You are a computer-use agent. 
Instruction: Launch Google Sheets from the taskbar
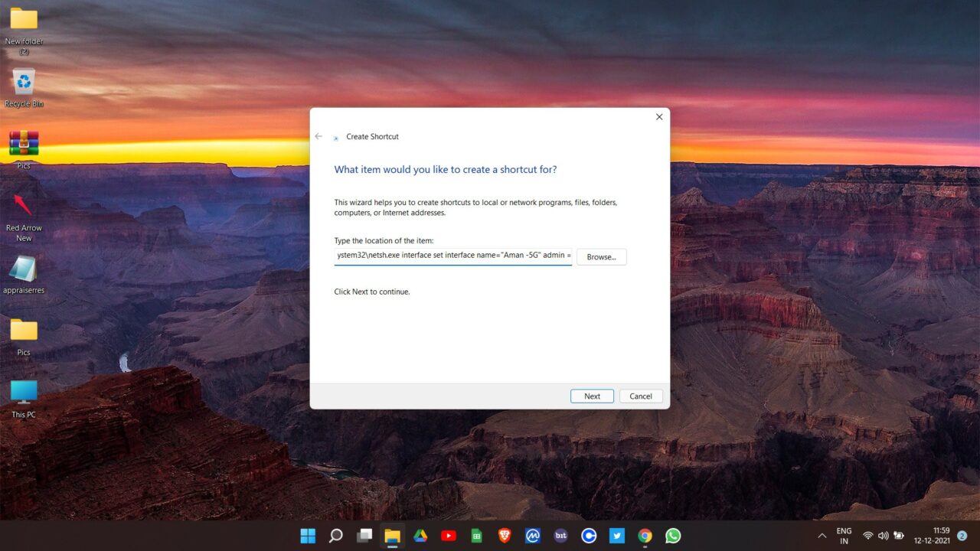tap(476, 536)
